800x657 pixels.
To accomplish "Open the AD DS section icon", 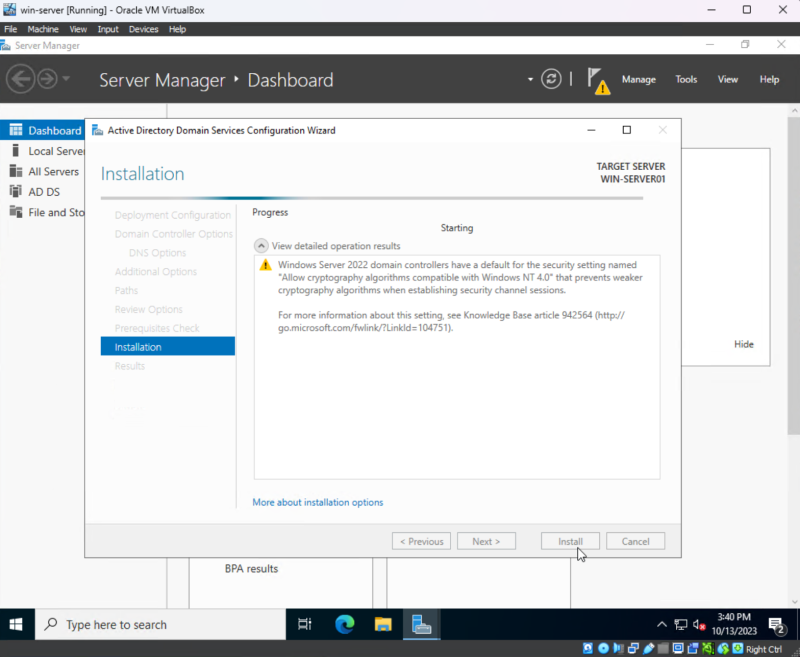I will [16, 191].
